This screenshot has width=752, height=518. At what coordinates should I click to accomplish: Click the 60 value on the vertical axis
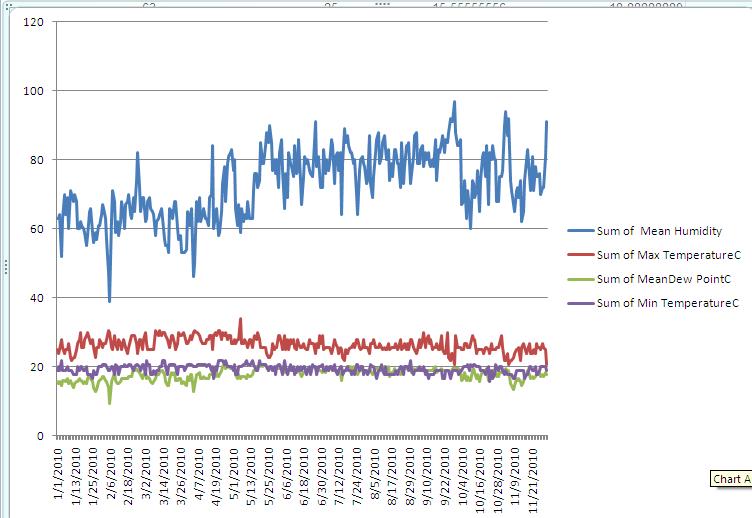pyautogui.click(x=36, y=229)
